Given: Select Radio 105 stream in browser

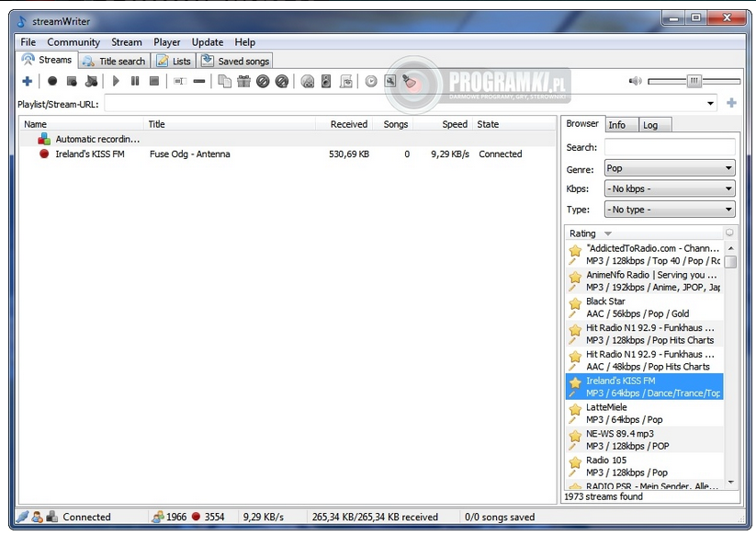Looking at the screenshot, I should pyautogui.click(x=644, y=466).
